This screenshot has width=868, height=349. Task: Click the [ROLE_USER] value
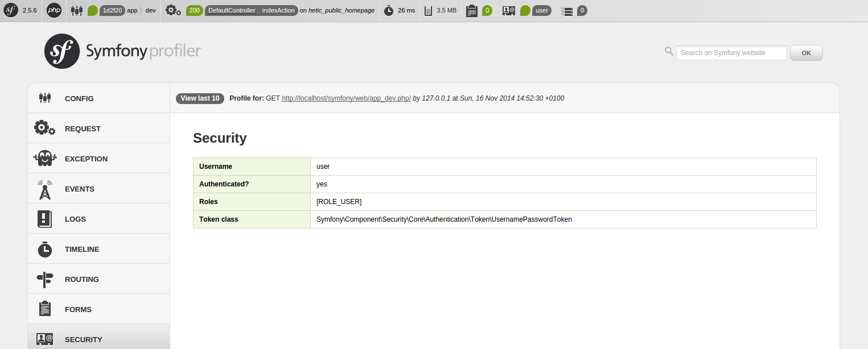coord(339,202)
